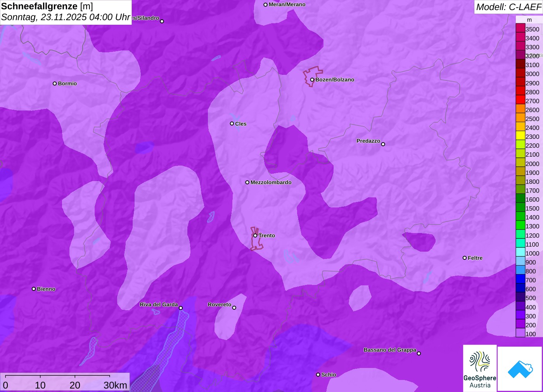This screenshot has width=543, height=392.
Task: Click the Trento city marker
Action: [x=255, y=235]
